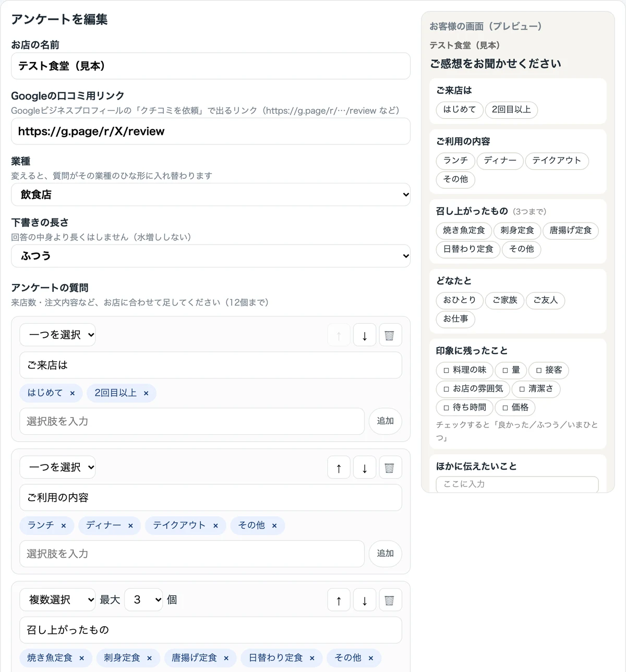Select はじめて in the preview
Viewport: 626px width, 672px height.
click(460, 109)
